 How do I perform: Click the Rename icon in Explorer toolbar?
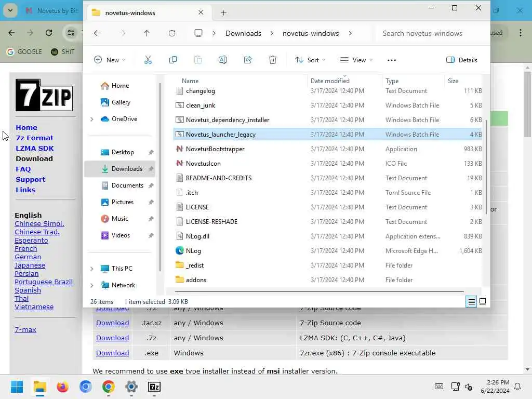[222, 60]
